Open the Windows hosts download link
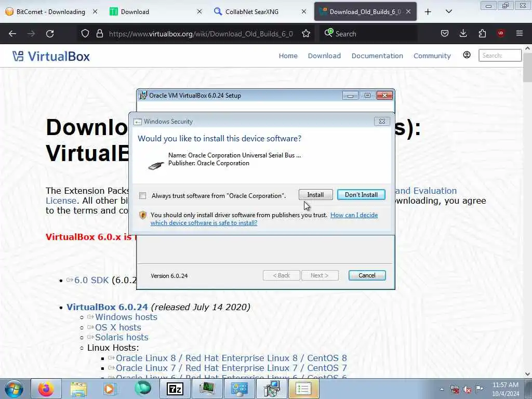This screenshot has height=399, width=532. pyautogui.click(x=126, y=317)
